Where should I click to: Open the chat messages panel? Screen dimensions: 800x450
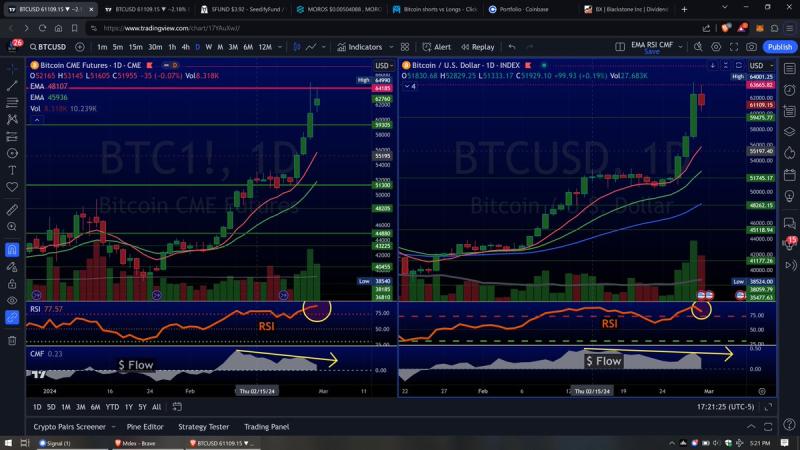[790, 223]
